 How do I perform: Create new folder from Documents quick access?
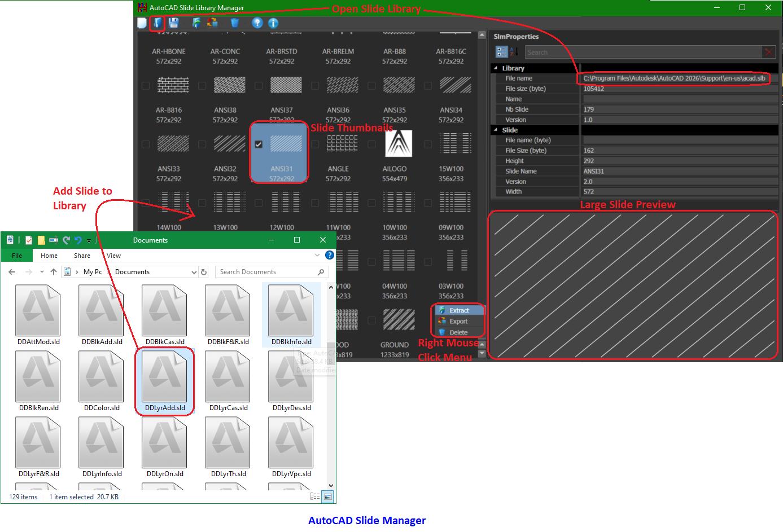pos(41,240)
